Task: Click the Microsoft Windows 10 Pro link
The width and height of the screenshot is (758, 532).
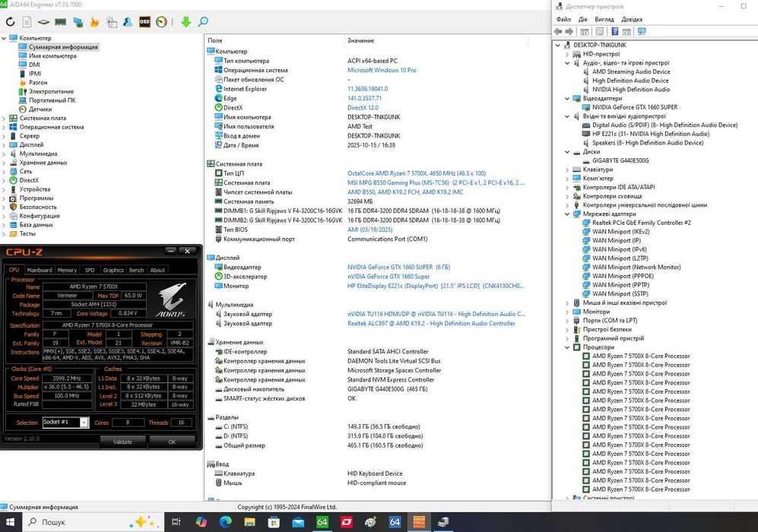Action: point(382,70)
